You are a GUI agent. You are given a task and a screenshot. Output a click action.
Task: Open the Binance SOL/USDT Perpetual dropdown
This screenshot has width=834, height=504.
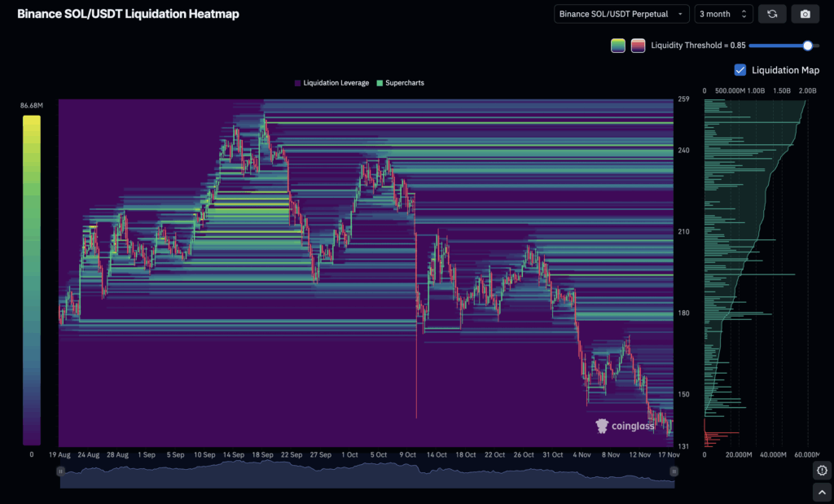pos(621,14)
